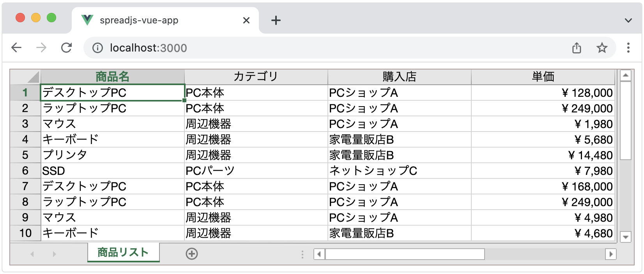Click キーボード cell in row 4
Viewport: 644px width, 274px height.
pos(113,139)
